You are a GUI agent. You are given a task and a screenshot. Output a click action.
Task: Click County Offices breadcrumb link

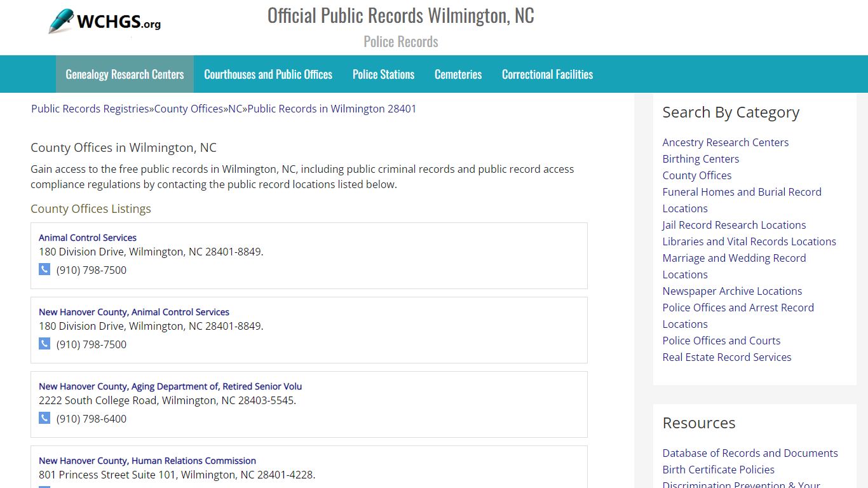pos(189,109)
